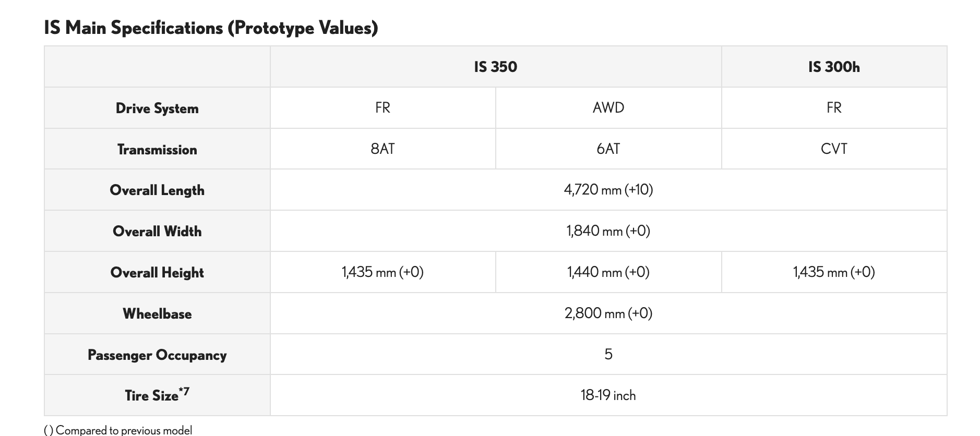Select the IS 300h column header
Screen dimensions: 980x436
[833, 67]
